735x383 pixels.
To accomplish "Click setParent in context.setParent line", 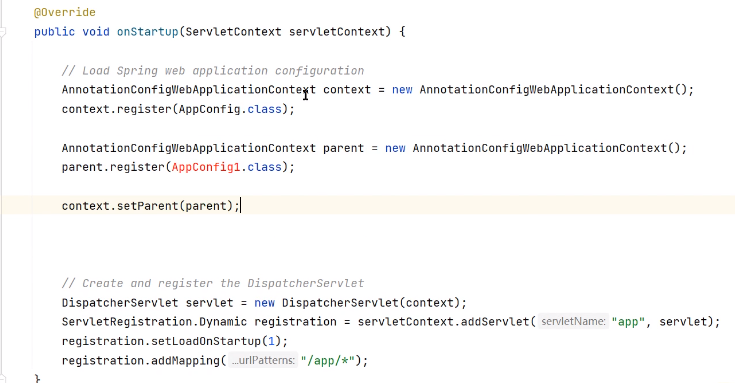I will (x=148, y=206).
